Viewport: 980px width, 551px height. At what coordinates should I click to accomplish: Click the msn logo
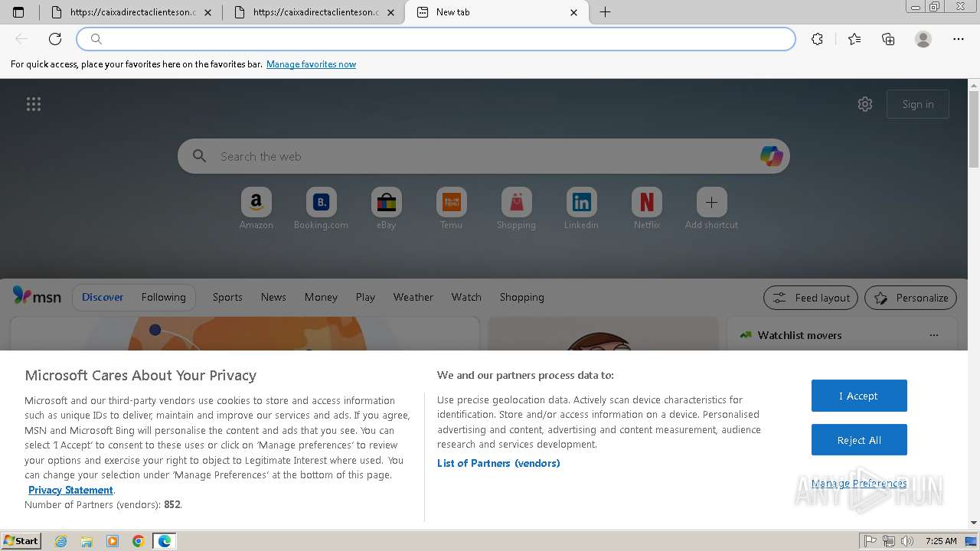pyautogui.click(x=37, y=296)
